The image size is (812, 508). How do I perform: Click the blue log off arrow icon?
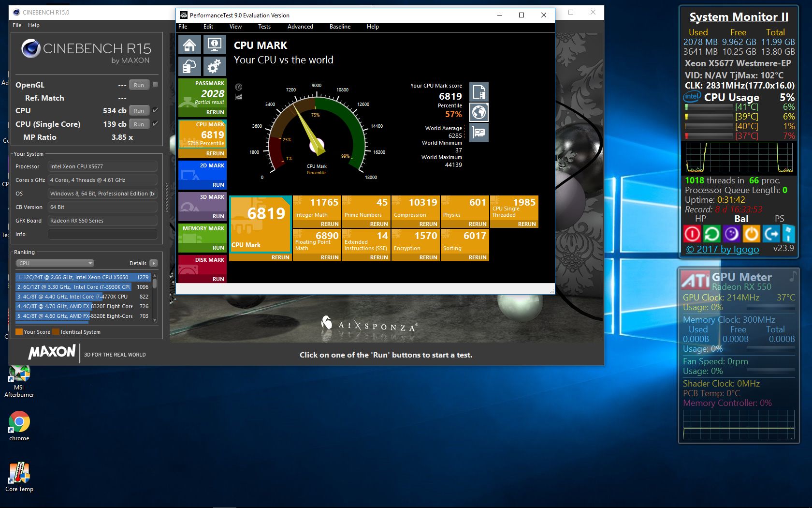(771, 234)
